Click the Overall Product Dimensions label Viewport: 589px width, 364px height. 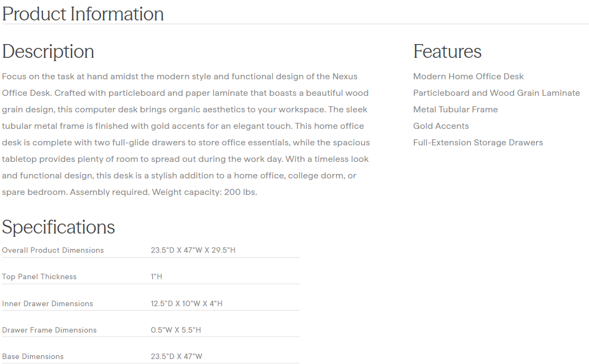coord(53,250)
